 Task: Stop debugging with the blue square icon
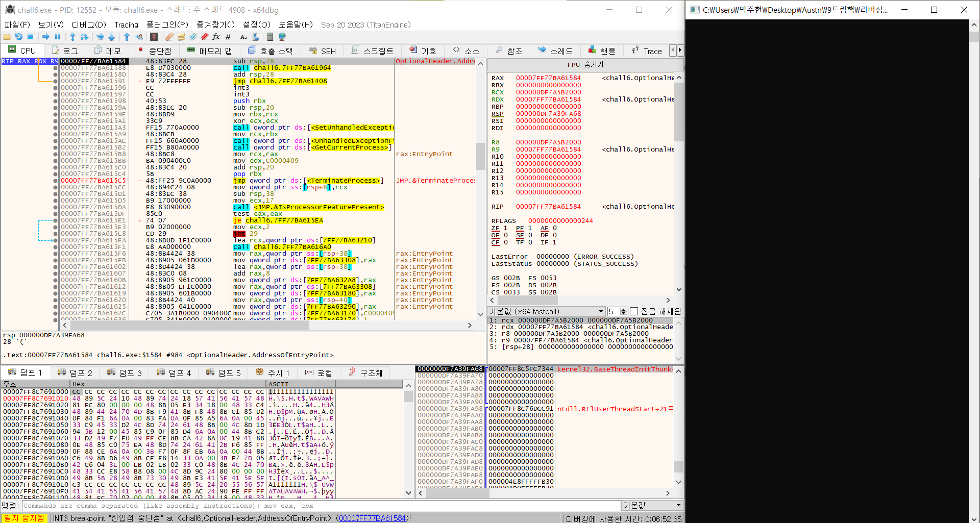[30, 37]
